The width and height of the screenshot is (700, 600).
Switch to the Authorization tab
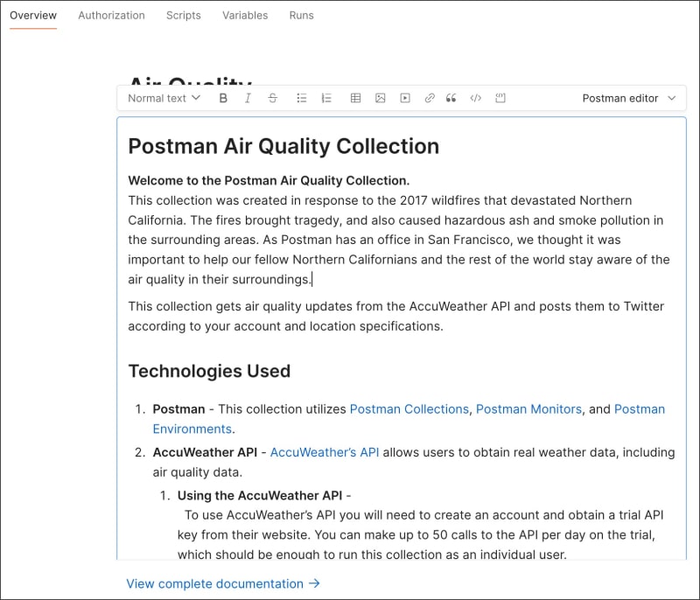[x=112, y=16]
